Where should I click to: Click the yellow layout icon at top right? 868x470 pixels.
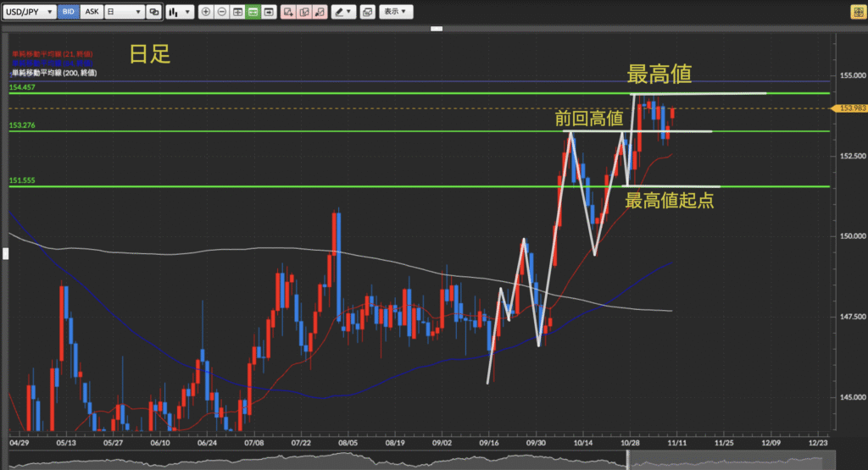pos(855,12)
